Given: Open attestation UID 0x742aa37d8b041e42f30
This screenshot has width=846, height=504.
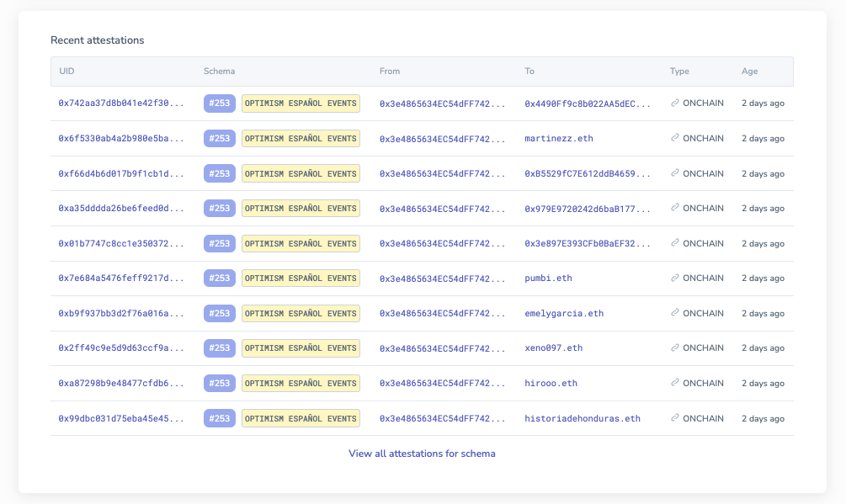Looking at the screenshot, I should (121, 103).
